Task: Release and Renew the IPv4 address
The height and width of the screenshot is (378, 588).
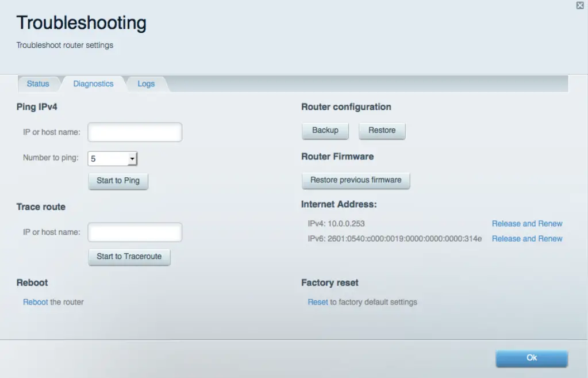Action: pos(526,224)
